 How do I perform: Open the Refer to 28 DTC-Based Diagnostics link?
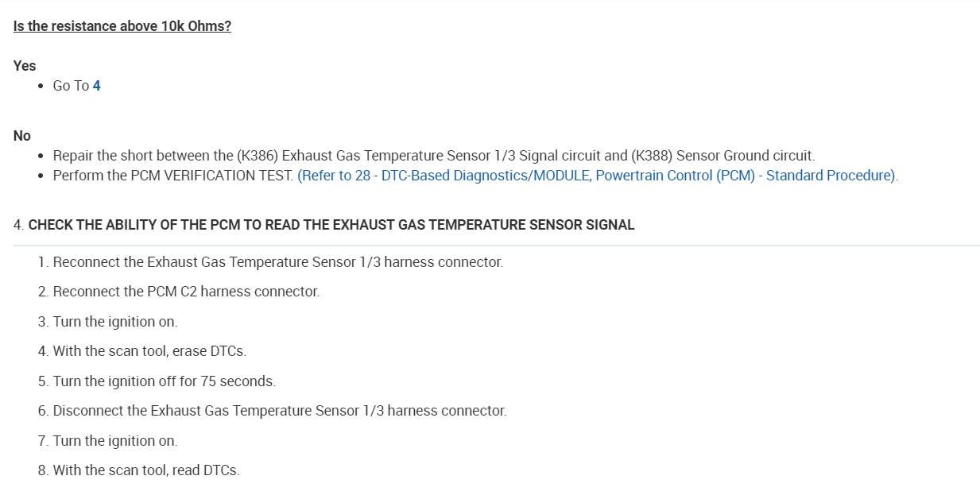coord(597,176)
